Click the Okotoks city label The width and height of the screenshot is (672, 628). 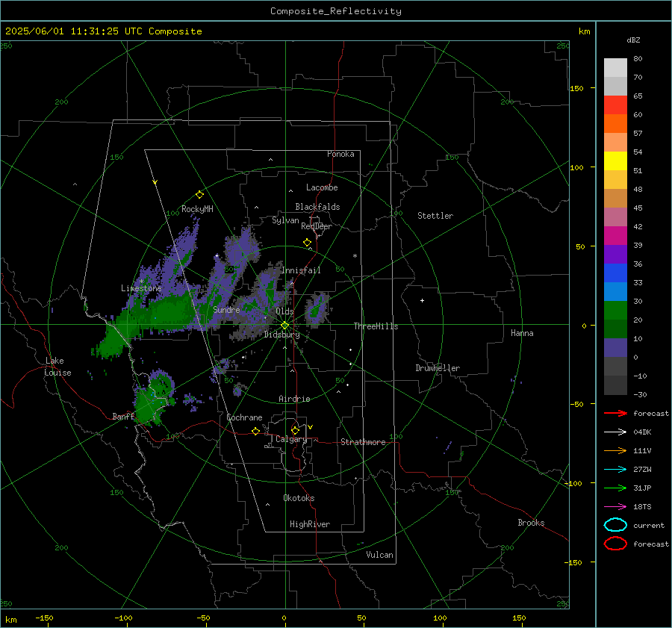tap(299, 498)
